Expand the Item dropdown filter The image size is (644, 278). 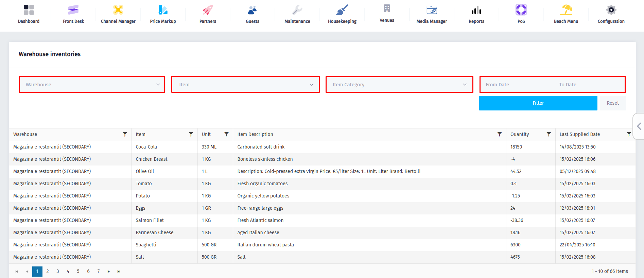(245, 85)
